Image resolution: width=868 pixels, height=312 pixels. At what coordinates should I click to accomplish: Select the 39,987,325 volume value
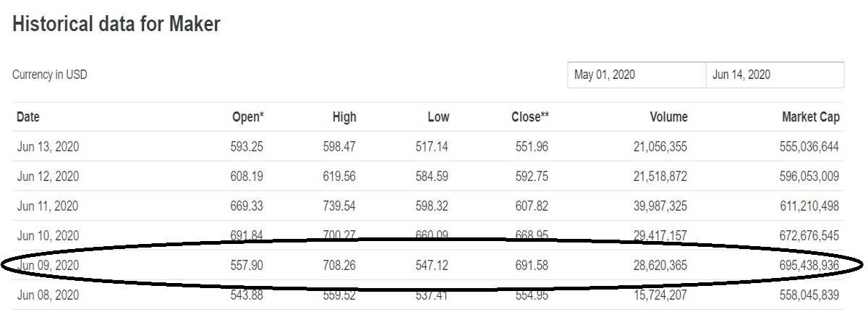660,206
